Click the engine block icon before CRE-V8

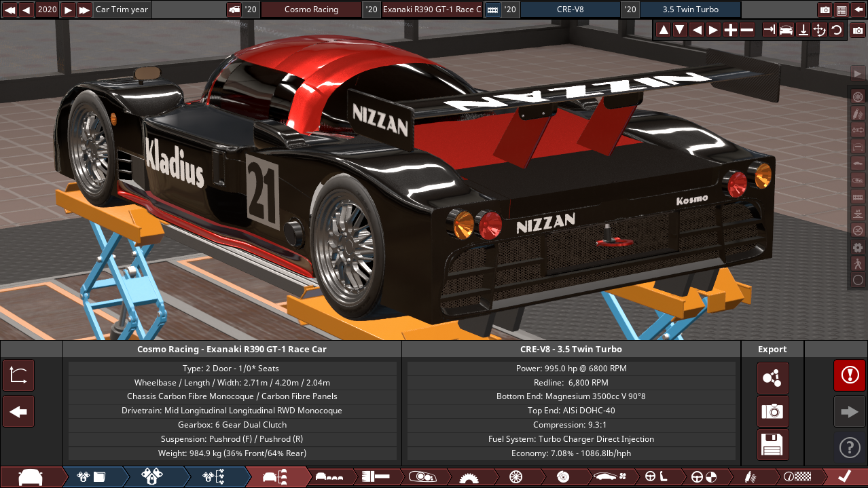point(492,10)
